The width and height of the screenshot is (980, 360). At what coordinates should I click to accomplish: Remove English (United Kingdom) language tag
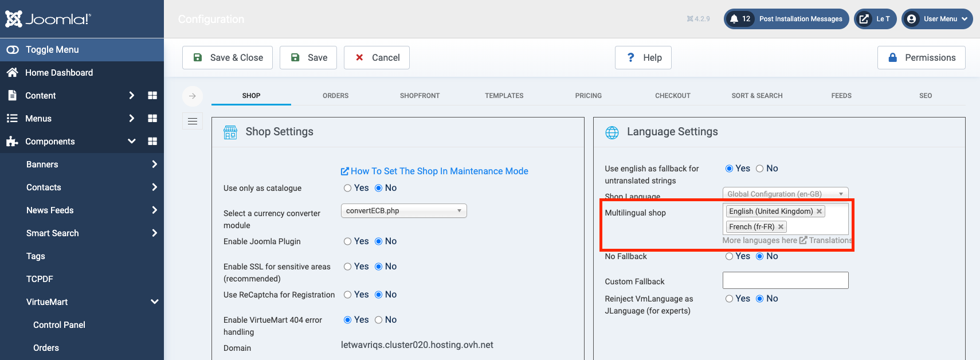pyautogui.click(x=820, y=212)
